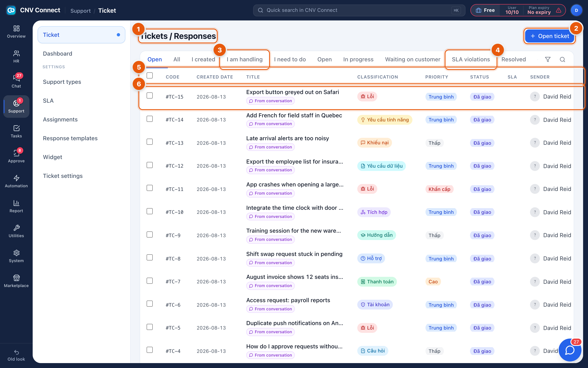This screenshot has width=588, height=368.
Task: Click the Open ticket button
Action: tap(550, 36)
